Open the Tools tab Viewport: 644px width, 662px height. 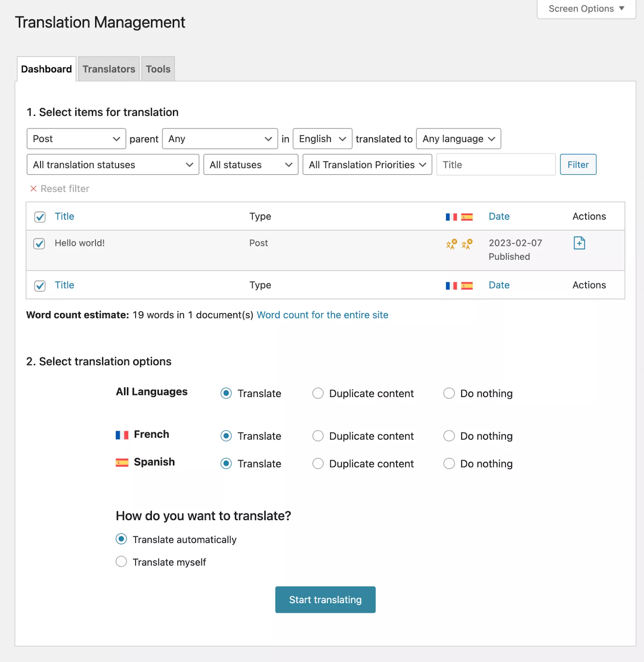(158, 69)
